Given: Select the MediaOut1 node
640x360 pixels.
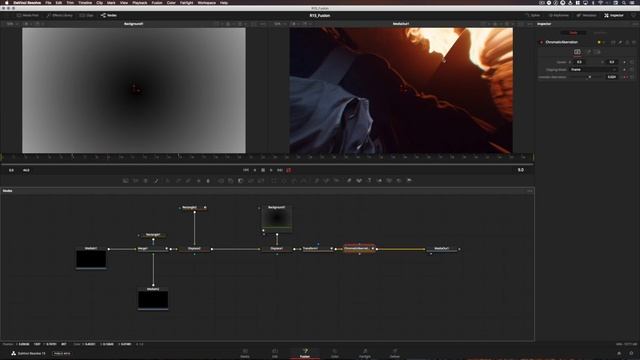Looking at the screenshot, I should coord(442,249).
